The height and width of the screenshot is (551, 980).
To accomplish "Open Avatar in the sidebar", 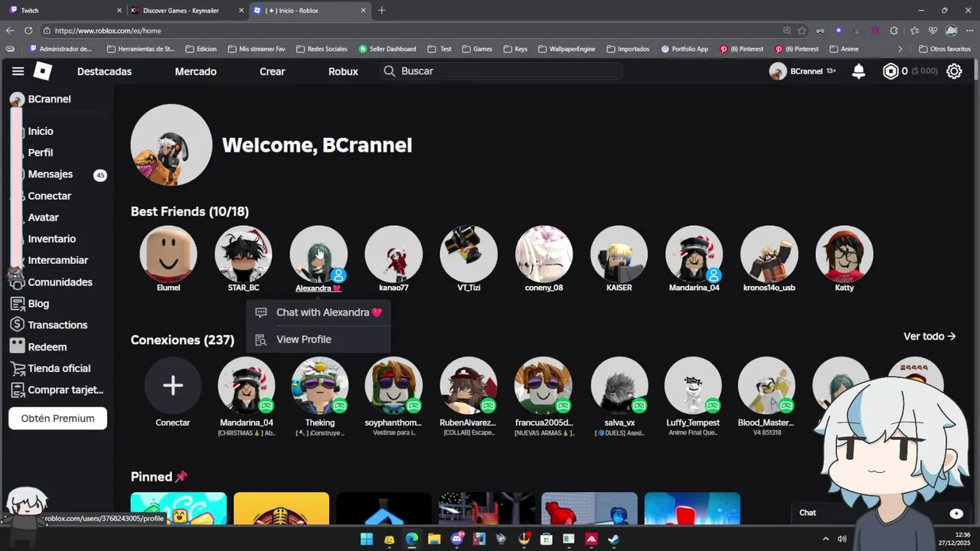I will (44, 217).
